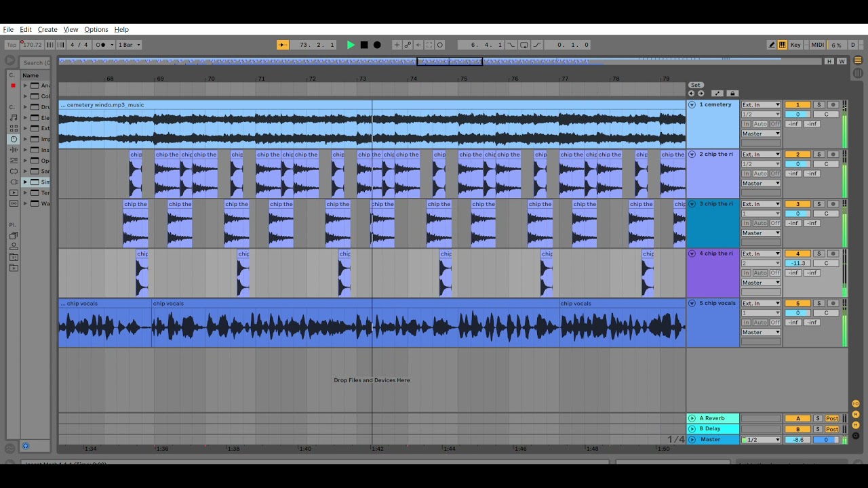Start playback with the green Play button
Screen dimensions: 868x488
point(351,45)
